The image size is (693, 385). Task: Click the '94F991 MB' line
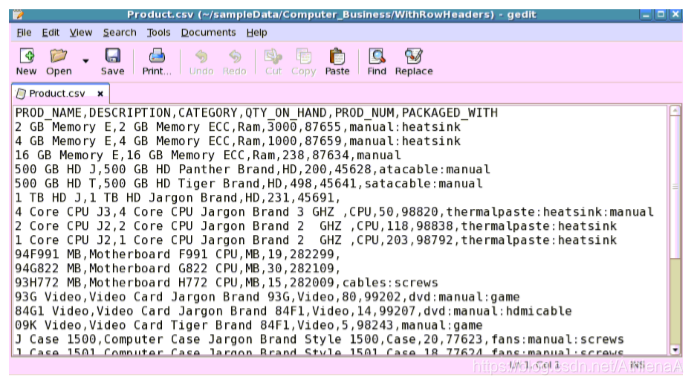point(178,255)
